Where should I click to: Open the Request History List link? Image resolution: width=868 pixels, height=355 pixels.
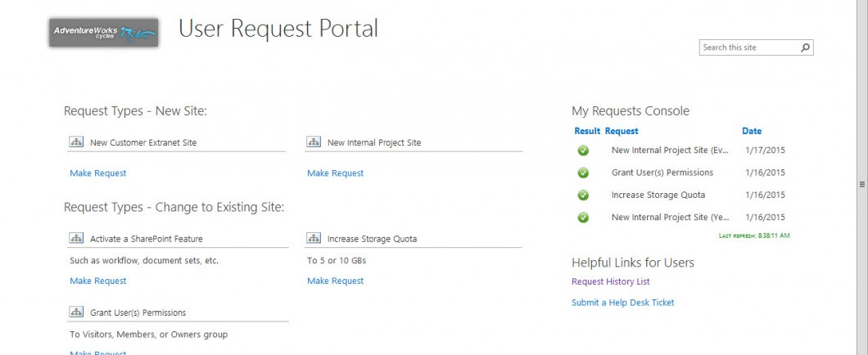tap(610, 282)
